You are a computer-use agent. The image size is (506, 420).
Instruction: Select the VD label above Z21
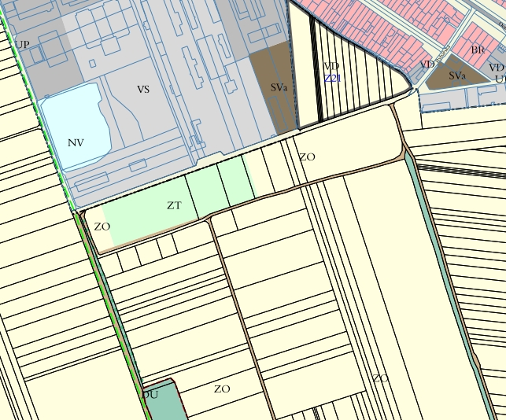(331, 67)
